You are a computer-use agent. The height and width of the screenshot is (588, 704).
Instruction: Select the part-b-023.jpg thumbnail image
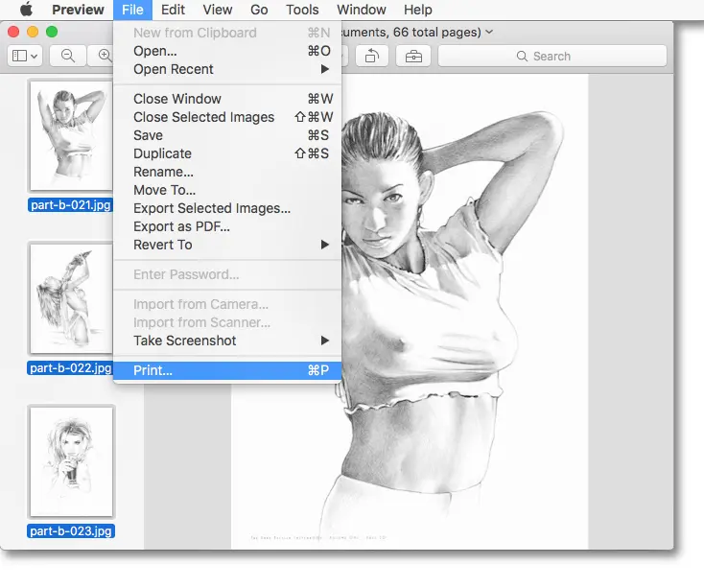pyautogui.click(x=71, y=461)
